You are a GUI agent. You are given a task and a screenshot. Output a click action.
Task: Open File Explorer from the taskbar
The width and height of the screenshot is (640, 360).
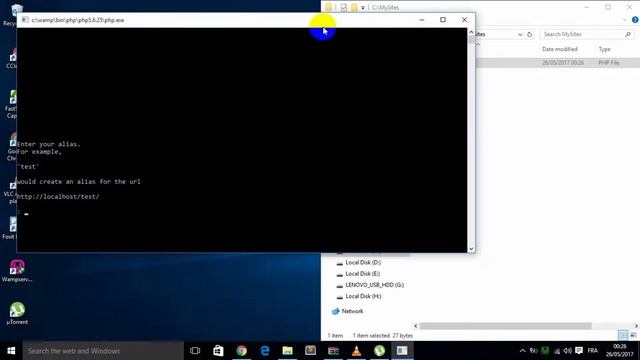click(x=288, y=351)
